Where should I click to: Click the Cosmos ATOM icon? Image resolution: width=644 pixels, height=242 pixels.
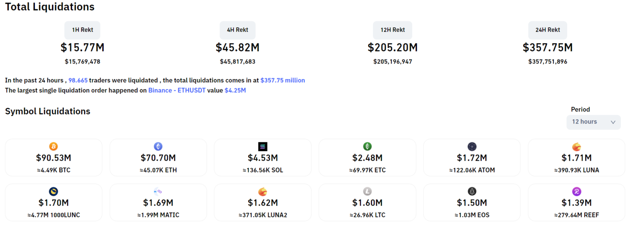(x=472, y=147)
